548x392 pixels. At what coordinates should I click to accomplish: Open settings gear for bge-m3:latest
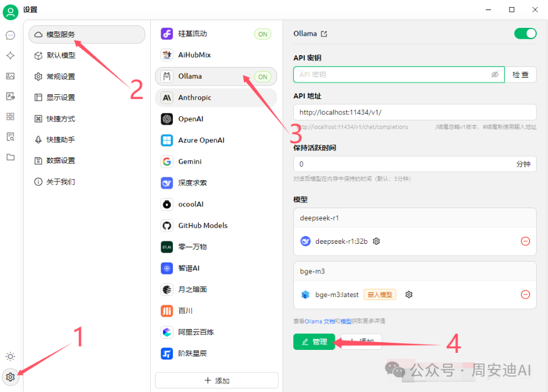[x=409, y=295]
